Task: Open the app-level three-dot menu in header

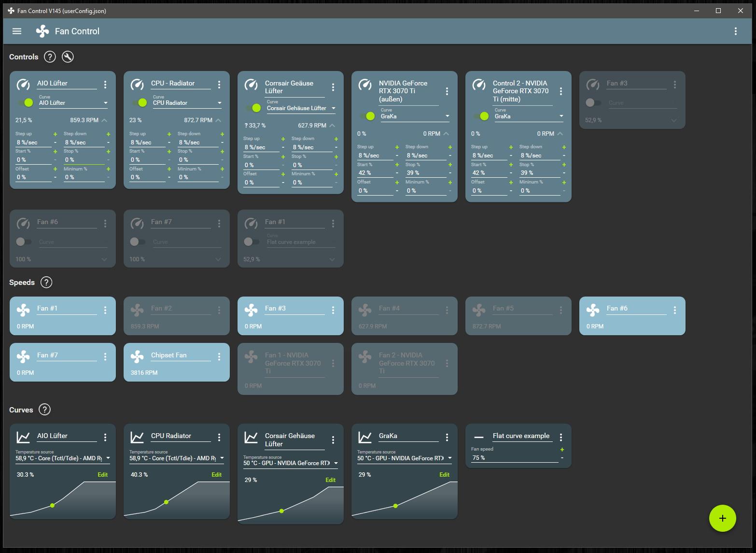Action: [x=735, y=31]
